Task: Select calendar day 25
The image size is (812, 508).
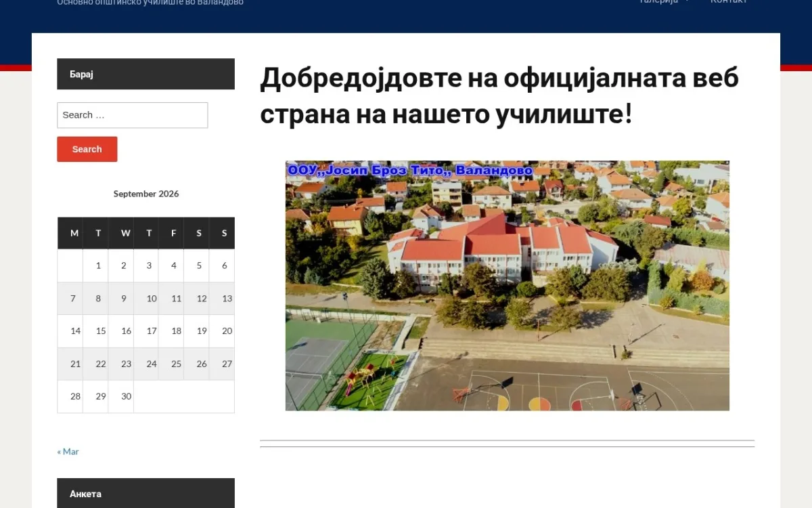Action: (x=171, y=364)
